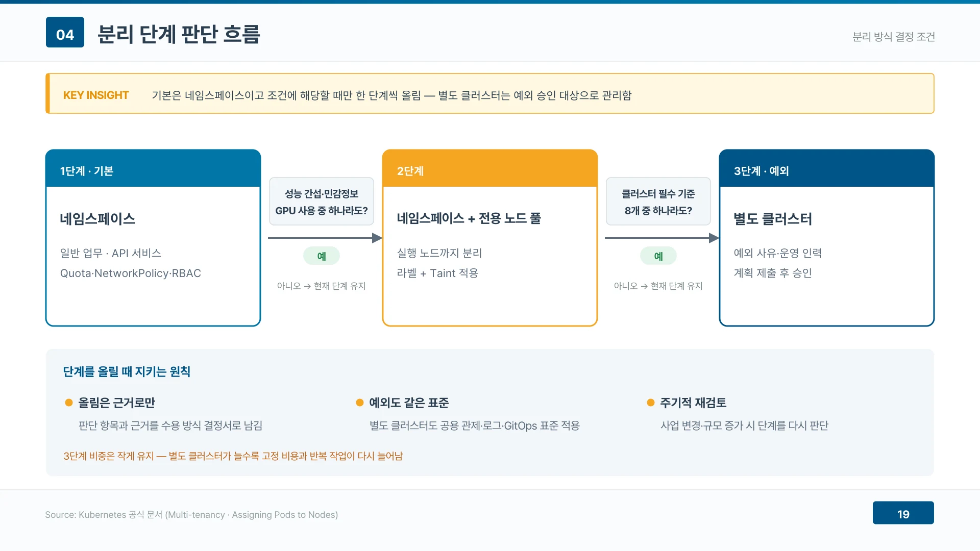Click the 네임스페이스 heading in stage 1

(97, 219)
